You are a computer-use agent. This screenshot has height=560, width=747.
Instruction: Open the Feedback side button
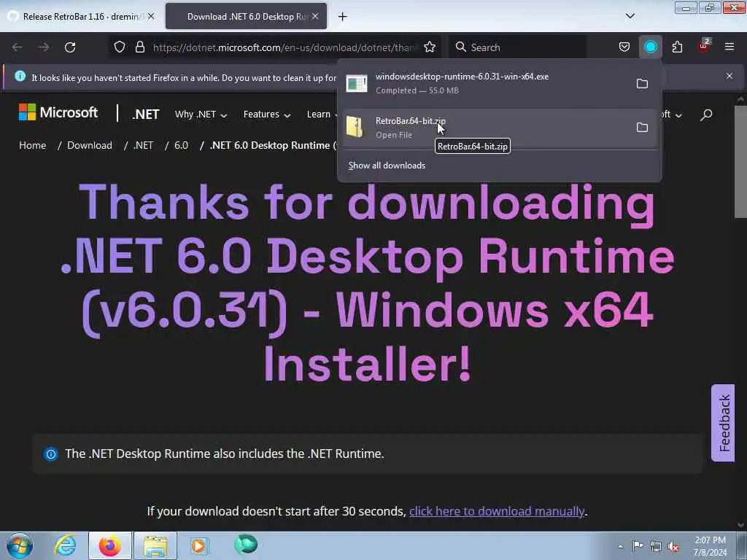[723, 423]
